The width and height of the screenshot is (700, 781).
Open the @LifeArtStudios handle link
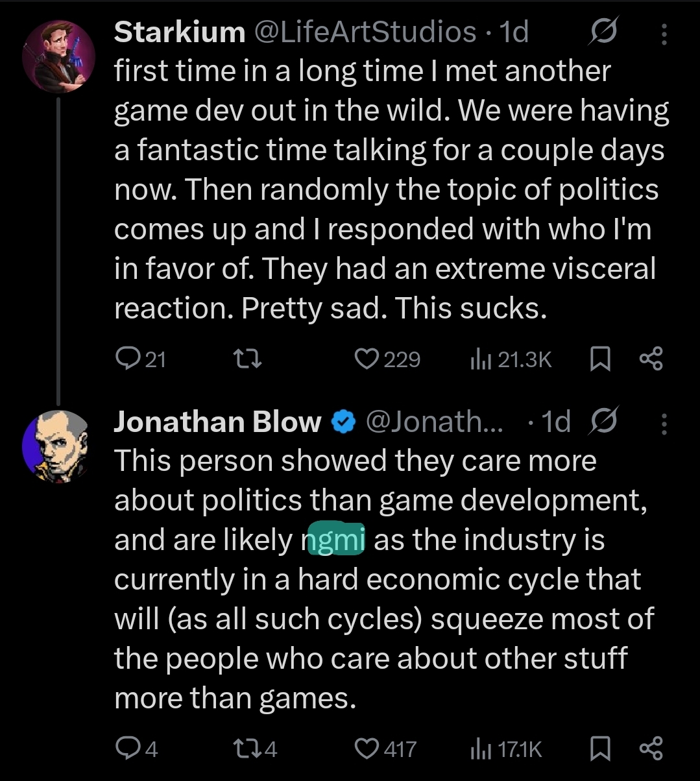(365, 32)
